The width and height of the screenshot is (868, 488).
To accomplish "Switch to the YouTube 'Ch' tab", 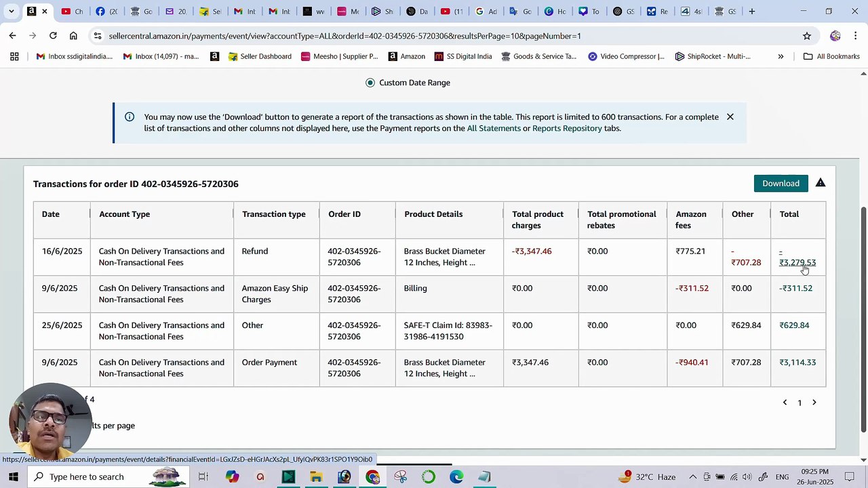I will 72,12.
